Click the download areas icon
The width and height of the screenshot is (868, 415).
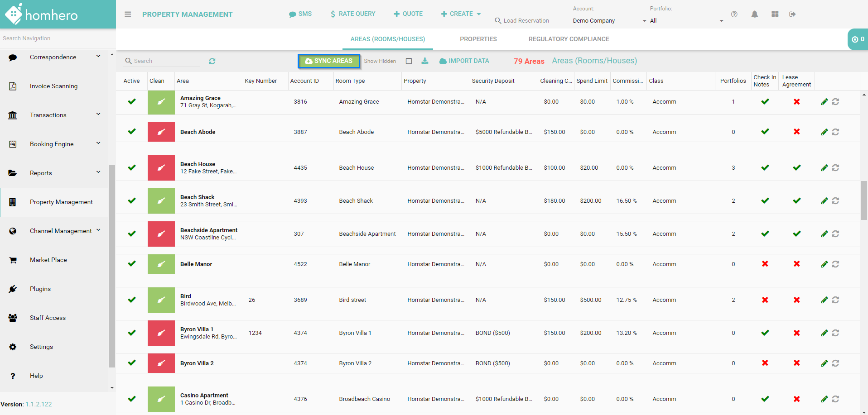[425, 61]
